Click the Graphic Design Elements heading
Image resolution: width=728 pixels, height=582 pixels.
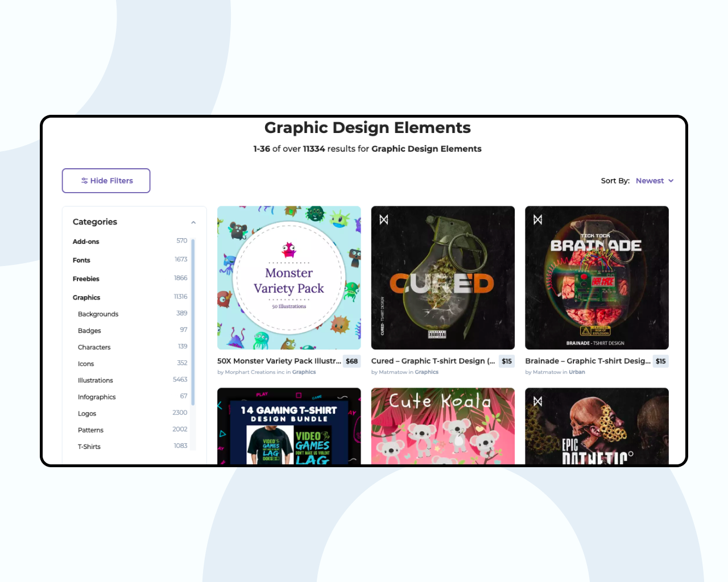367,128
